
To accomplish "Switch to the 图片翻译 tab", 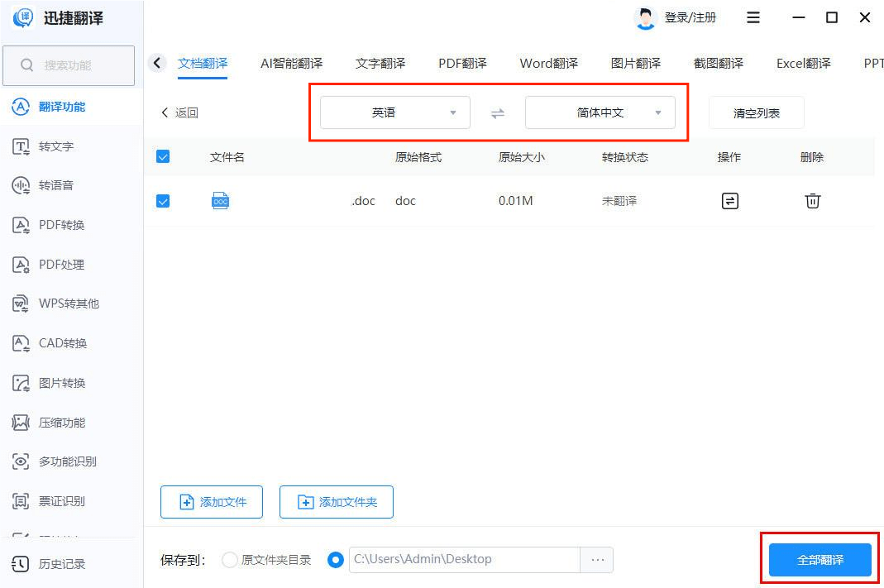I will (636, 63).
